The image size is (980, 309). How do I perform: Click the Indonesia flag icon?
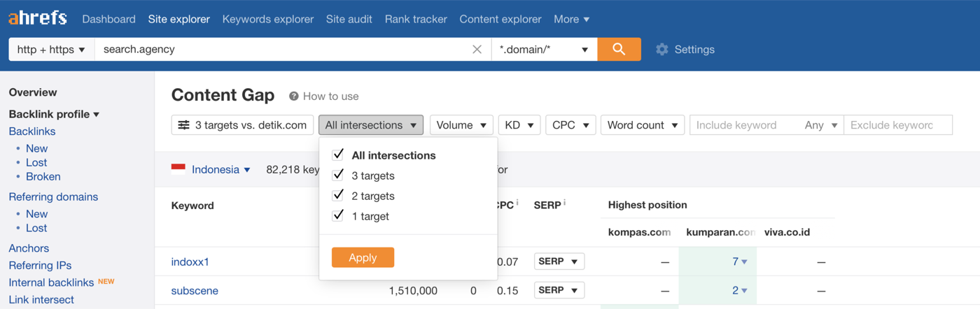click(x=178, y=168)
